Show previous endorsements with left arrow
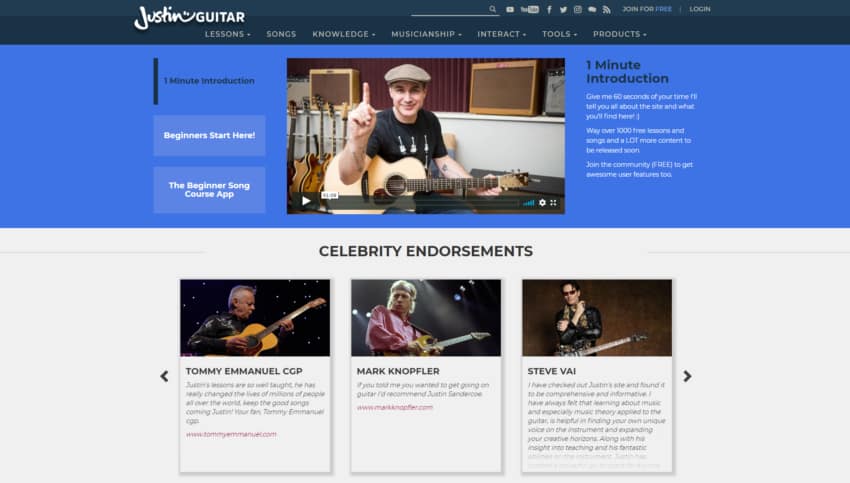 pos(164,376)
